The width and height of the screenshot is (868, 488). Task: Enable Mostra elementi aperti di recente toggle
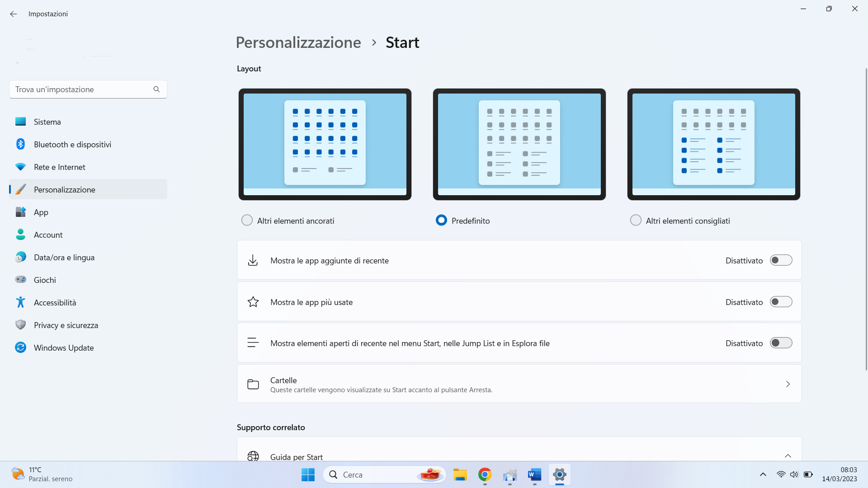(781, 343)
